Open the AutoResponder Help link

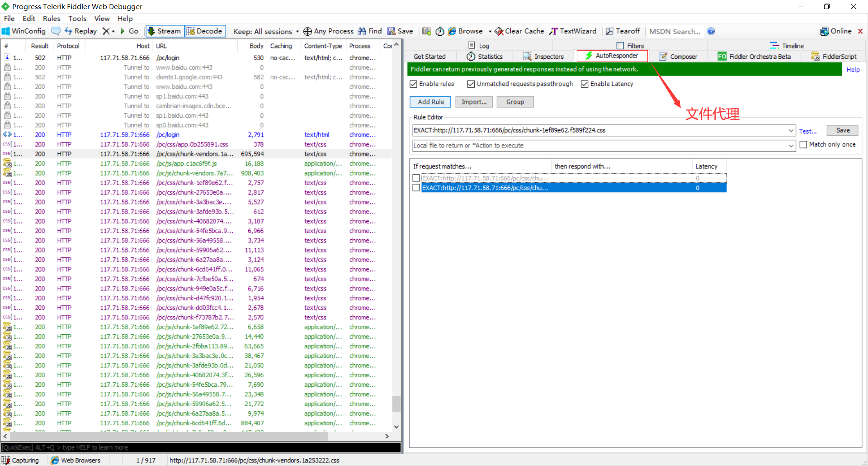tap(853, 70)
